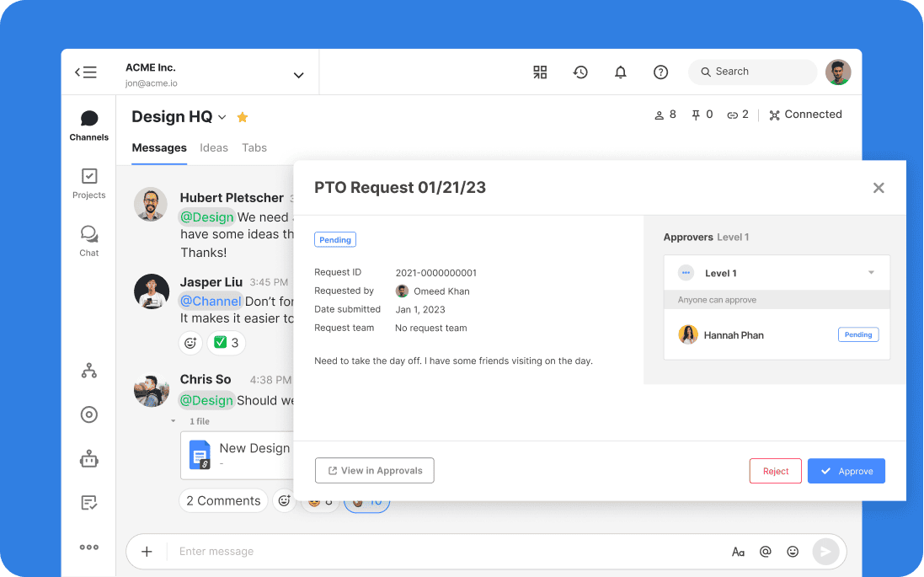This screenshot has width=924, height=577.
Task: Toggle the green checkmark reaction
Action: [226, 343]
